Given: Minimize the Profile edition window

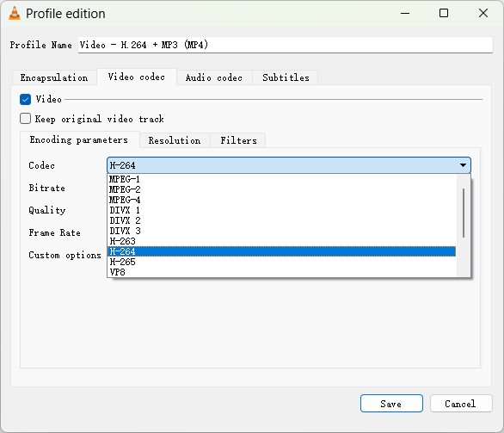Looking at the screenshot, I should (x=405, y=14).
